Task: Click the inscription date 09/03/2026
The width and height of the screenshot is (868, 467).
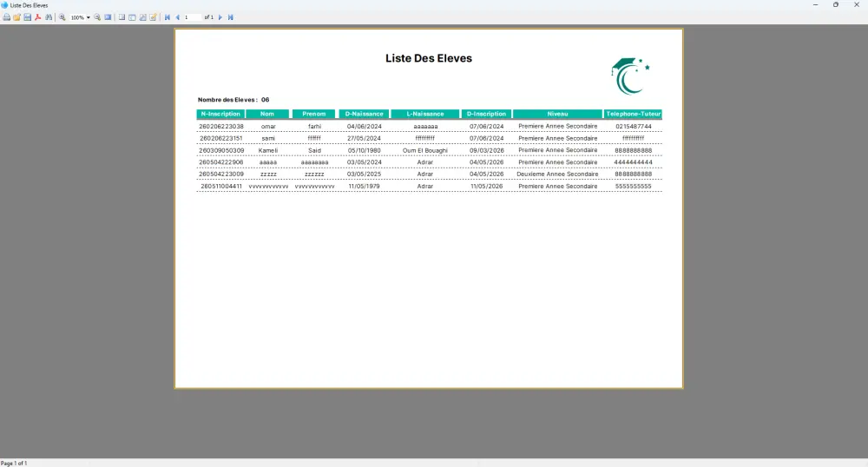Action: 487,150
